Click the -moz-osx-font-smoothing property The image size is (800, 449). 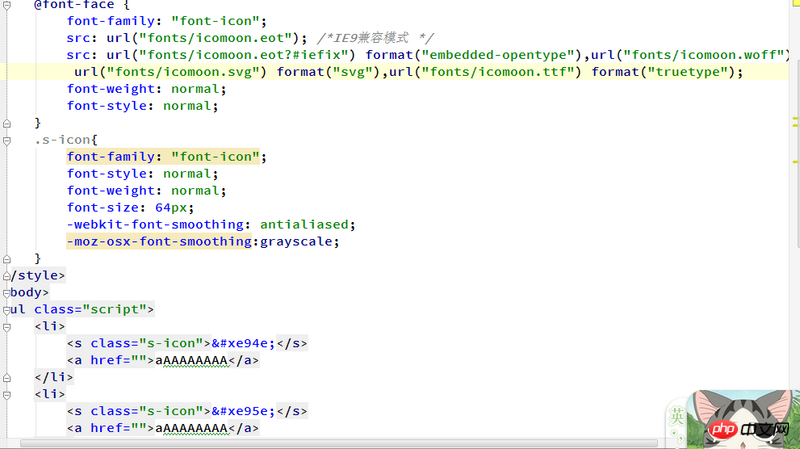pos(159,241)
